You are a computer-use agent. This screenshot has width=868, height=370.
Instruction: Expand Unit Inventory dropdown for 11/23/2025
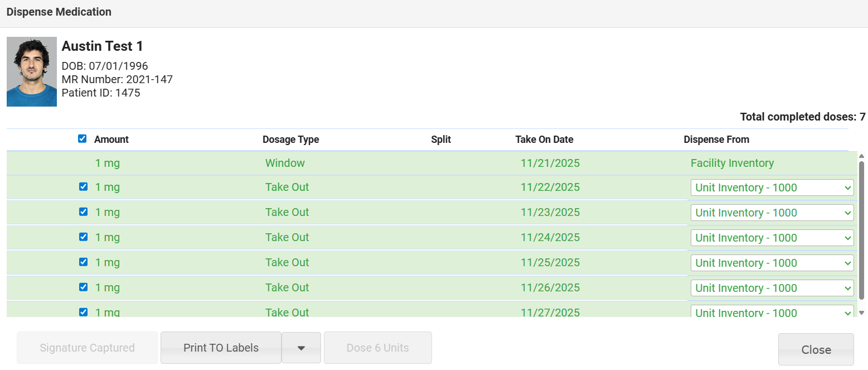click(772, 213)
